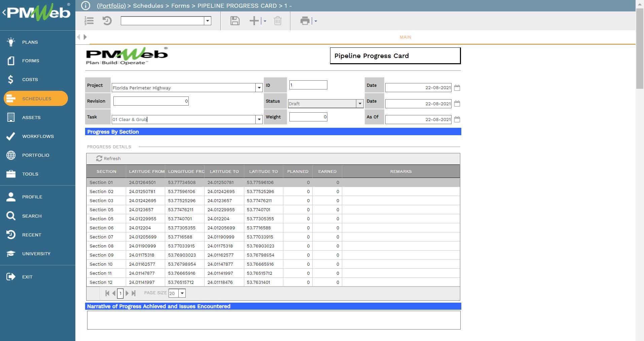This screenshot has width=644, height=341.
Task: Go to next record arrow
Action: point(85,37)
